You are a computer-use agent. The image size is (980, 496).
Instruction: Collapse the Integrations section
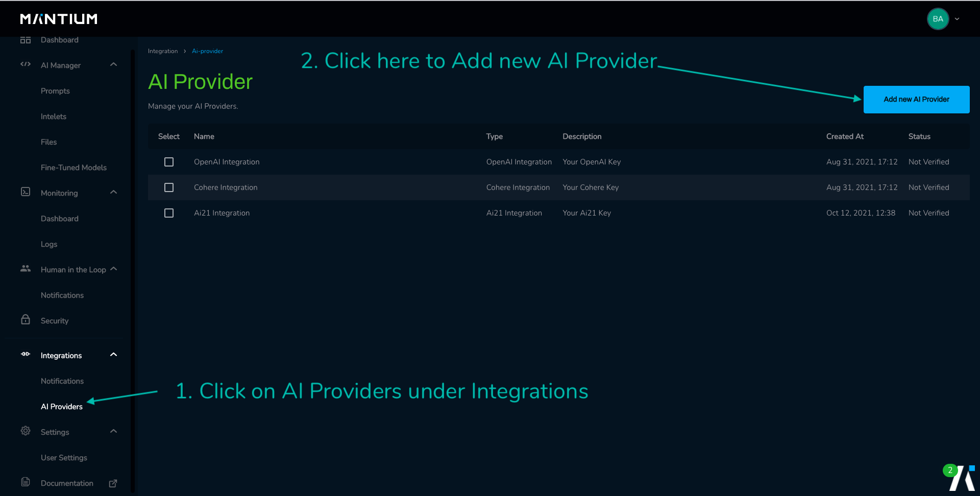pos(114,355)
